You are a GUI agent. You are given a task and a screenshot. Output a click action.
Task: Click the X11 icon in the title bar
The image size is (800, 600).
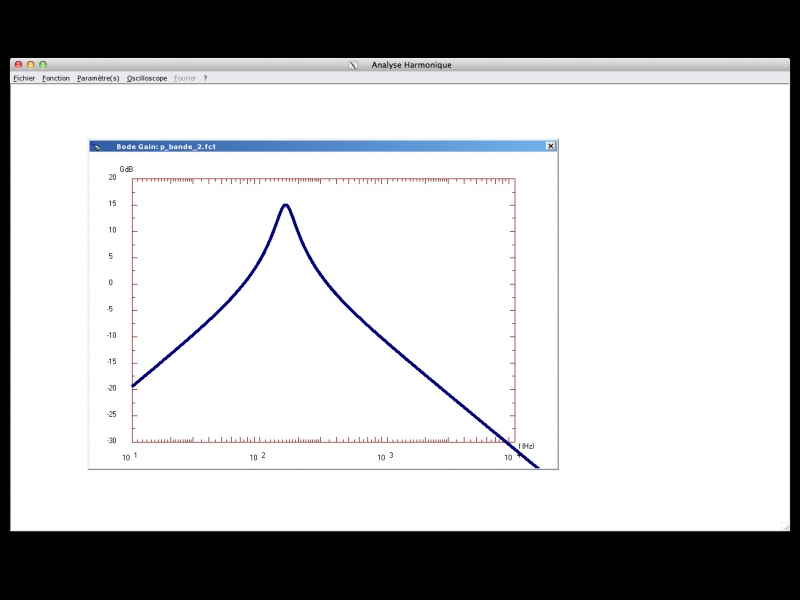coord(353,65)
